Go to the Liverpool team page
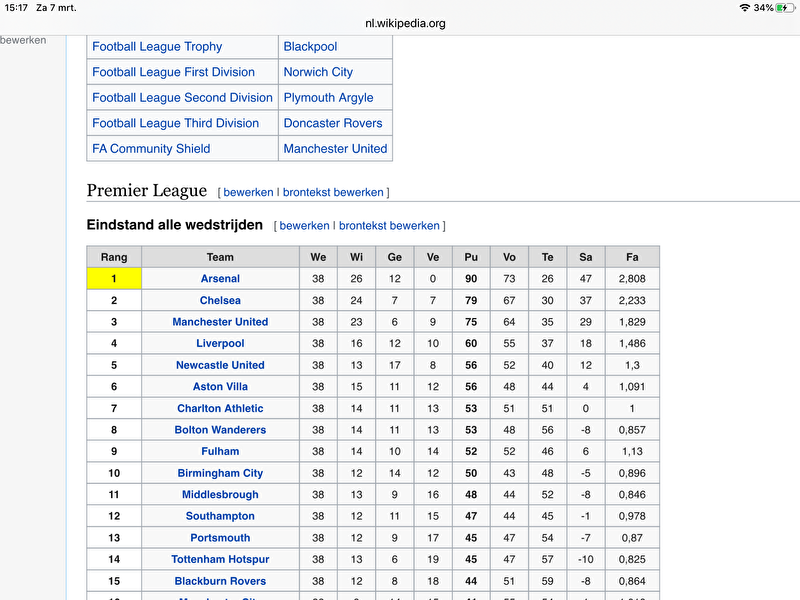The image size is (800, 600). pos(220,344)
